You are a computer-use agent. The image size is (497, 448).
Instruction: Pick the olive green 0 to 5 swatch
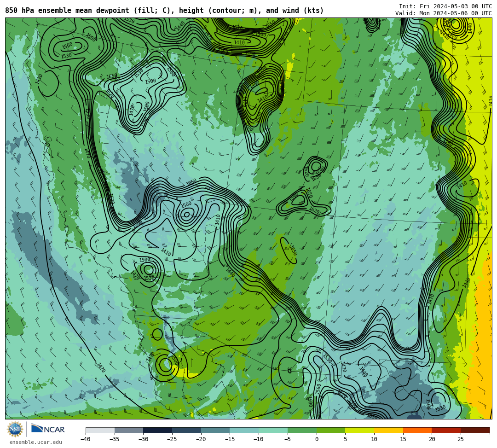pyautogui.click(x=331, y=430)
